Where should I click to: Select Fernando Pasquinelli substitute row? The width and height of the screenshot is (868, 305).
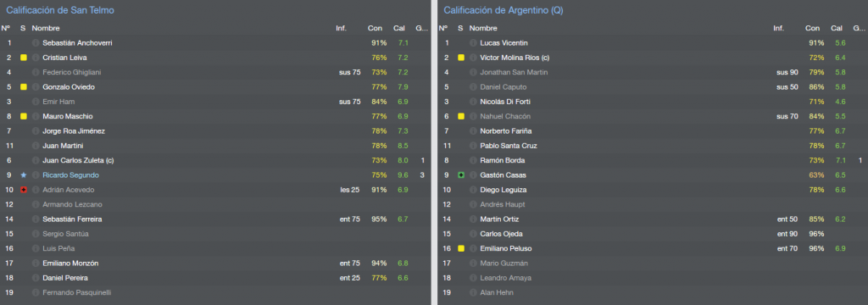[x=214, y=293]
